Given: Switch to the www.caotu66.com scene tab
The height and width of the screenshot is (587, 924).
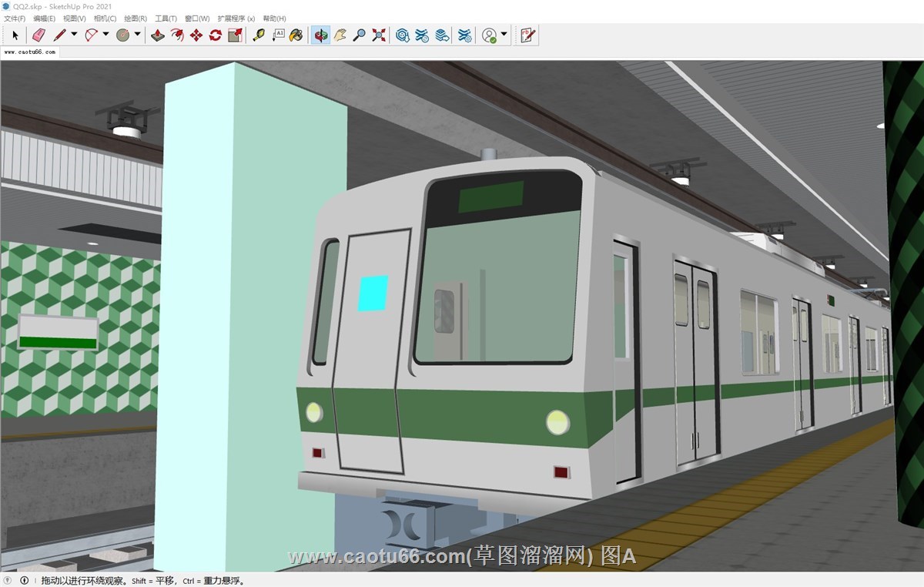Looking at the screenshot, I should pos(30,52).
